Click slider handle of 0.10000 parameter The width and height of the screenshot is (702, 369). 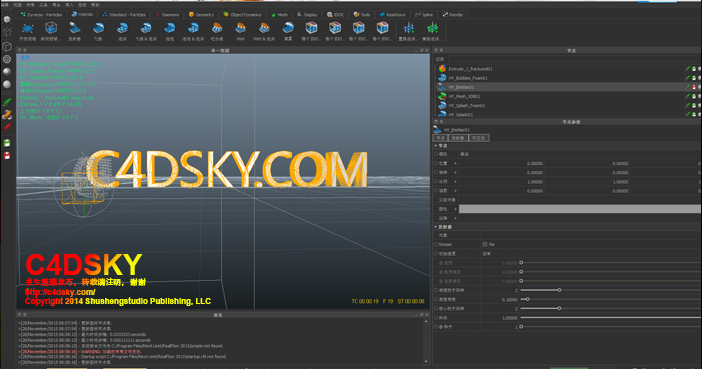pos(528,299)
